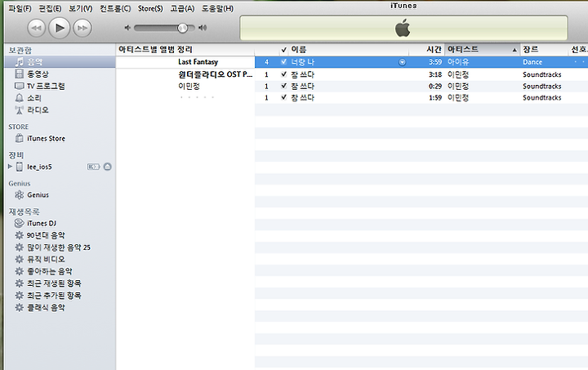Click album rating dots under 이민정

(197, 97)
